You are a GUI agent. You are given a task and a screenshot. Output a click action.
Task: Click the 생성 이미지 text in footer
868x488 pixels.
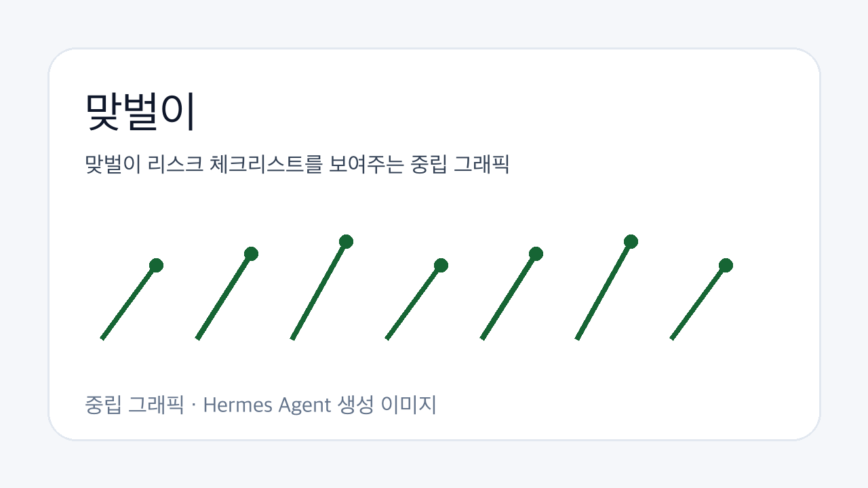coord(387,405)
